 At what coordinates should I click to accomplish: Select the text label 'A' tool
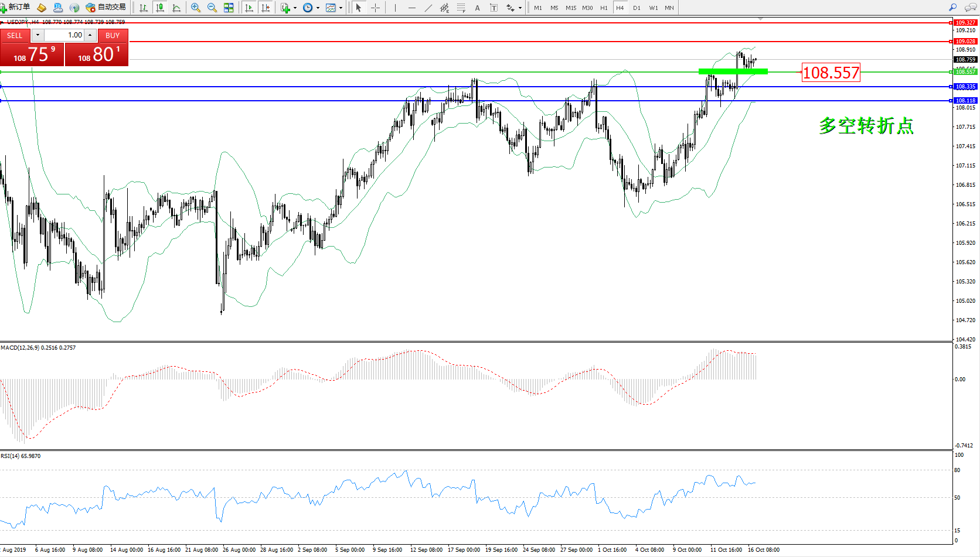[477, 8]
